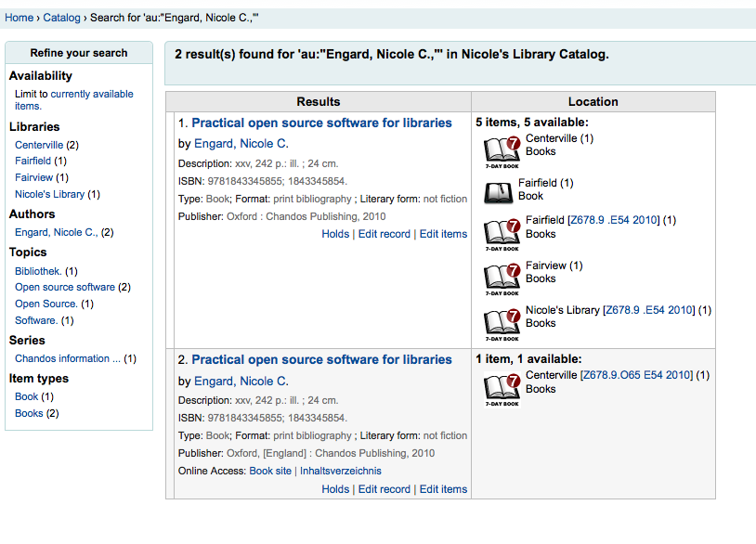Click the plain book icon beside Fairfield (1)
The image size is (756, 544).
click(x=499, y=192)
